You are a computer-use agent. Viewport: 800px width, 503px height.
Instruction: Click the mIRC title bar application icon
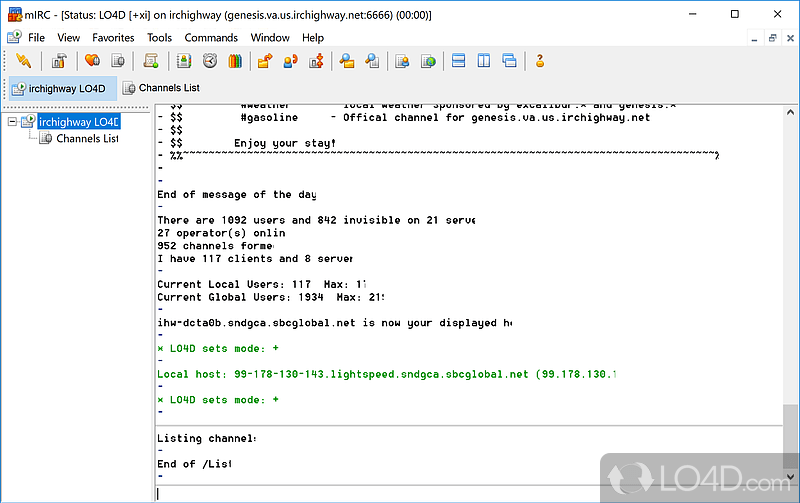point(15,14)
